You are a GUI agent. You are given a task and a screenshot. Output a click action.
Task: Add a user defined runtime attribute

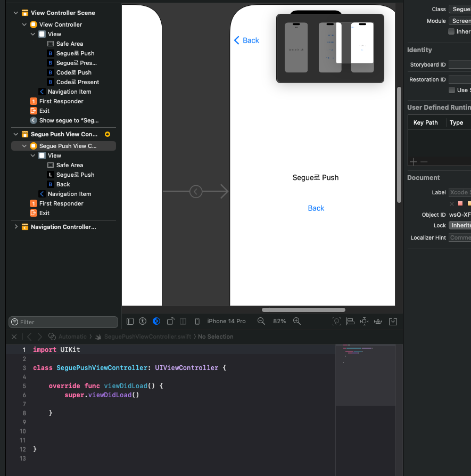(413, 161)
